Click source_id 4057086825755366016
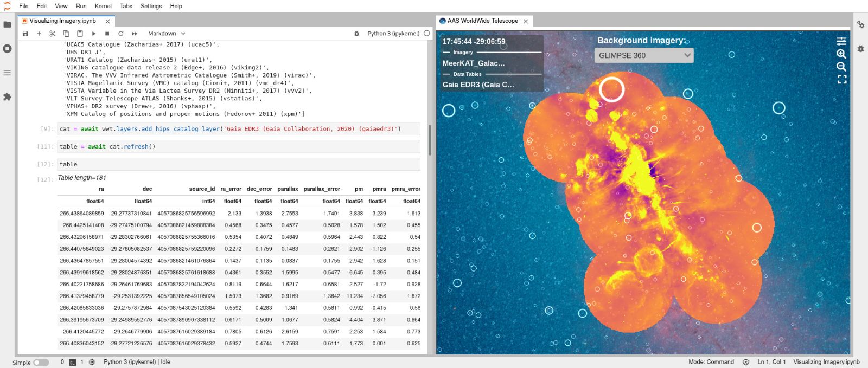The width and height of the screenshot is (868, 368). [186, 237]
